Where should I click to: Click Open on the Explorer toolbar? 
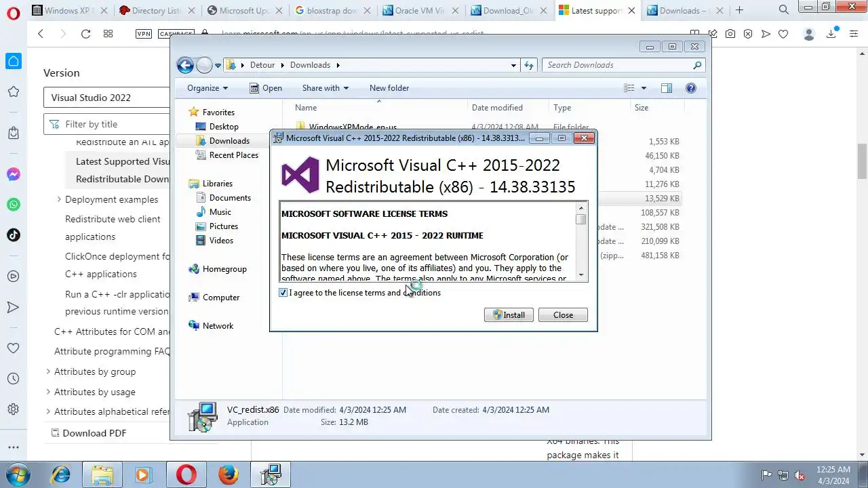[x=266, y=88]
